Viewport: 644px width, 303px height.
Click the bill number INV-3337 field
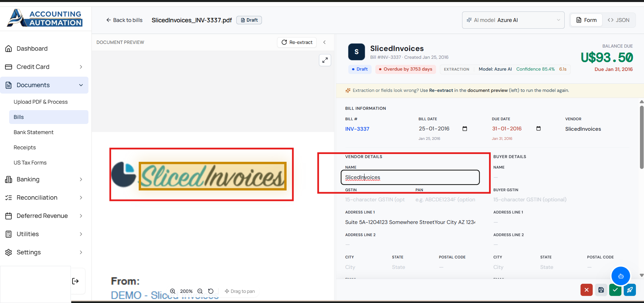click(357, 129)
